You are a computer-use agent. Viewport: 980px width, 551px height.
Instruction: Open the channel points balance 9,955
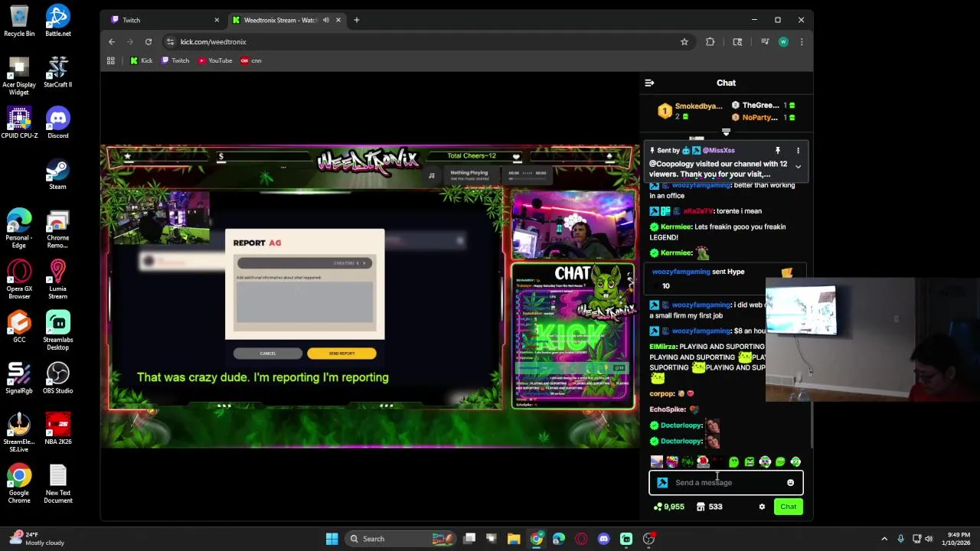(669, 507)
